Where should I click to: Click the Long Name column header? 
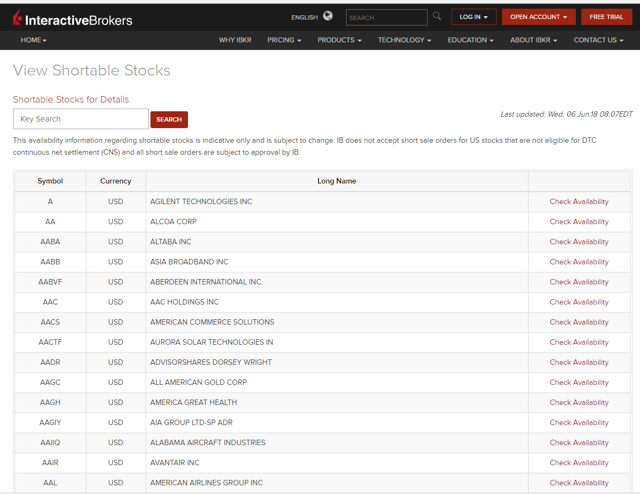pyautogui.click(x=337, y=181)
